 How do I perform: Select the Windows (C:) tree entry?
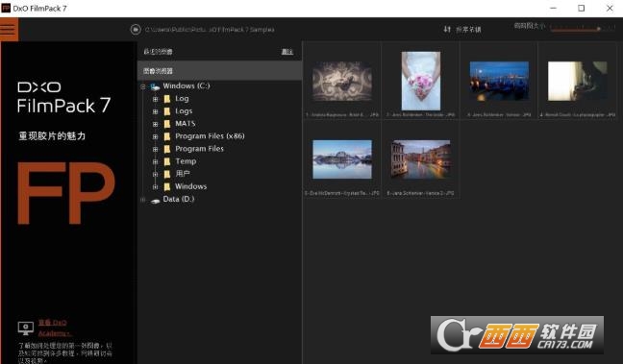click(x=187, y=85)
